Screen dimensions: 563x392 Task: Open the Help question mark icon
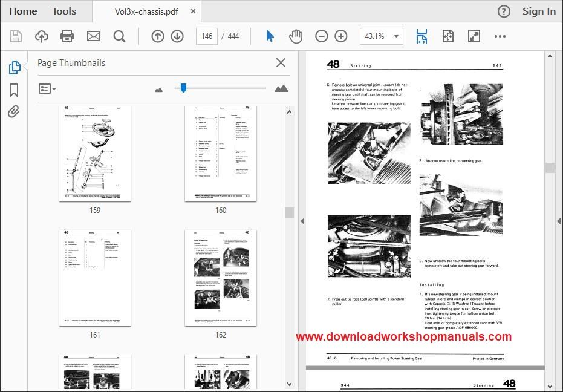pyautogui.click(x=504, y=11)
